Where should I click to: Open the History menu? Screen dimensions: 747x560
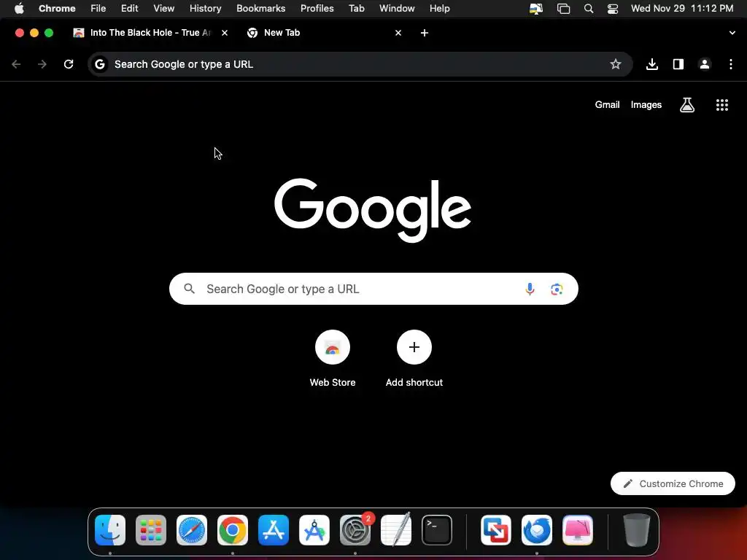pos(205,9)
